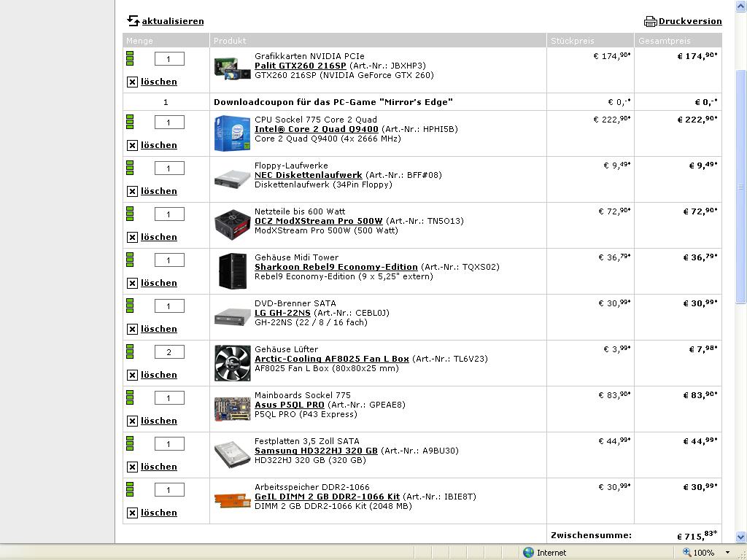Click the Asus mainboard thumbnail
Image resolution: width=747 pixels, height=560 pixels.
(233, 409)
